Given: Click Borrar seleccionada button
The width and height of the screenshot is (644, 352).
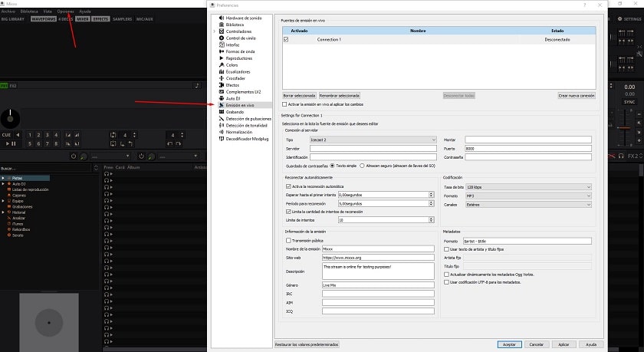Looking at the screenshot, I should click(x=299, y=96).
